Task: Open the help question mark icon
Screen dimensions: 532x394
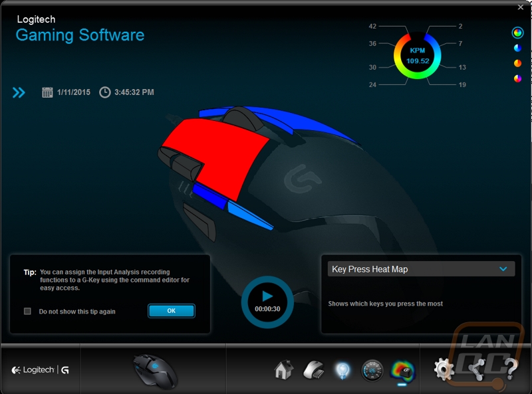Action: (x=511, y=369)
